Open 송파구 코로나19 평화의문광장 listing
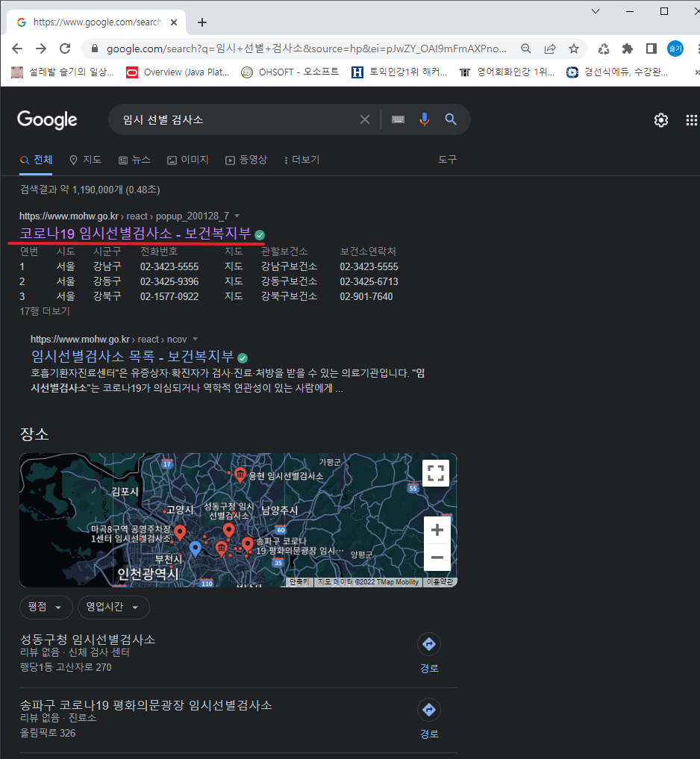This screenshot has height=759, width=700. point(146,705)
